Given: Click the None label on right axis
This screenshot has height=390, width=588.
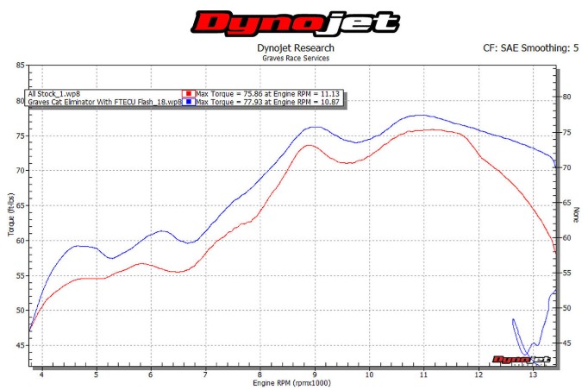Looking at the screenshot, I should tap(577, 215).
